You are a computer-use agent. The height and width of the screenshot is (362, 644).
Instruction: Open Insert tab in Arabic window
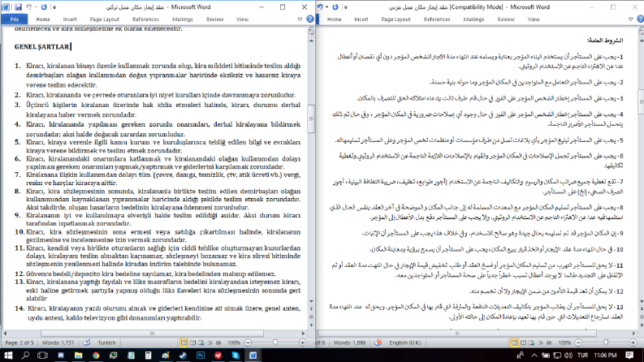click(361, 19)
